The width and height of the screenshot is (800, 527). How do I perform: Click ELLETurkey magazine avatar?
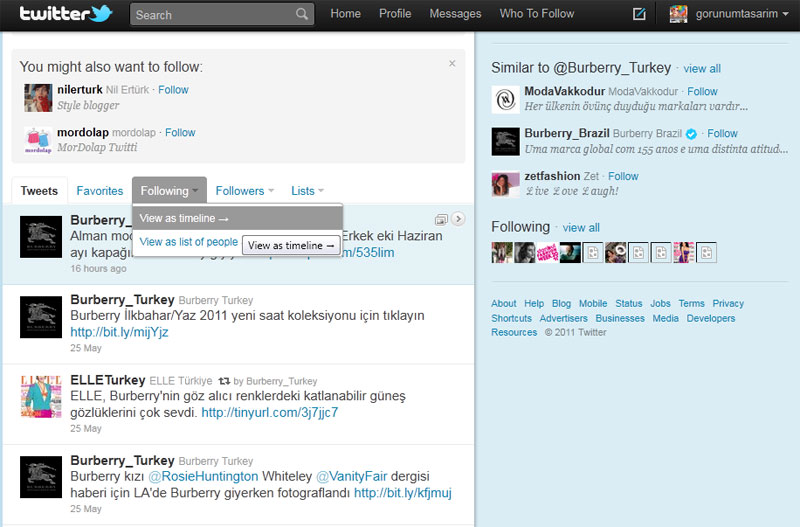point(41,397)
